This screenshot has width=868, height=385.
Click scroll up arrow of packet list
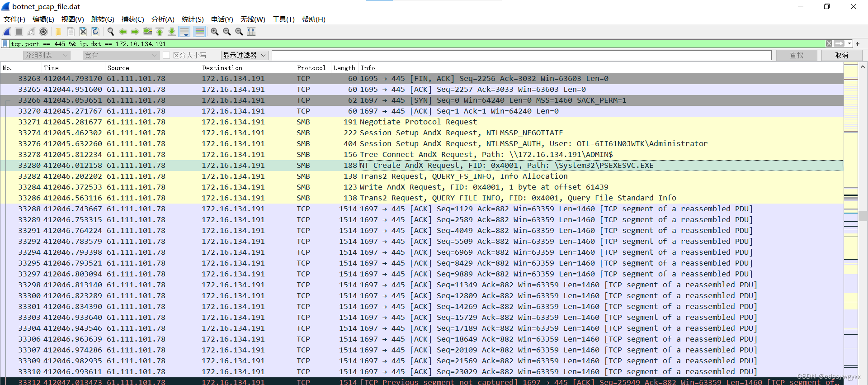point(863,67)
